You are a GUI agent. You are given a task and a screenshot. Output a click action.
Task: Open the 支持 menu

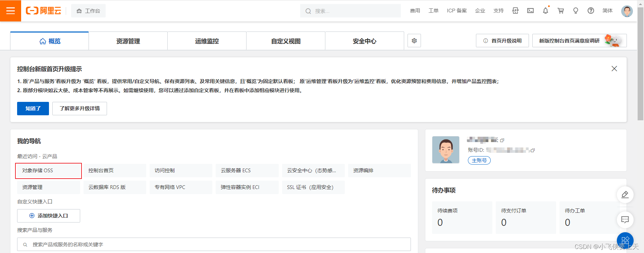[x=498, y=11]
